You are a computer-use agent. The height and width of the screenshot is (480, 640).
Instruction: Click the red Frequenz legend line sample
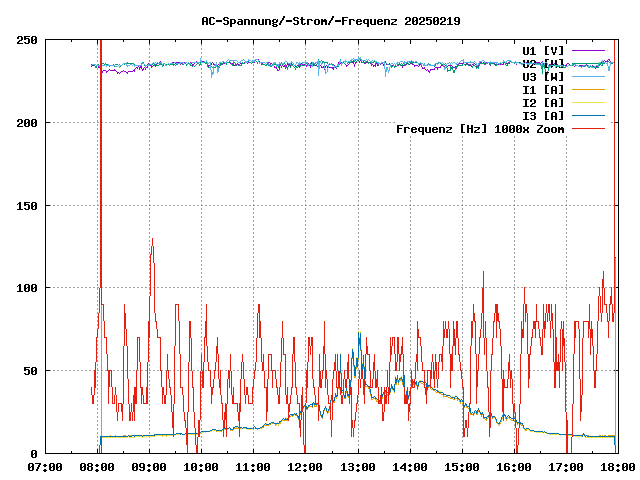[589, 129]
